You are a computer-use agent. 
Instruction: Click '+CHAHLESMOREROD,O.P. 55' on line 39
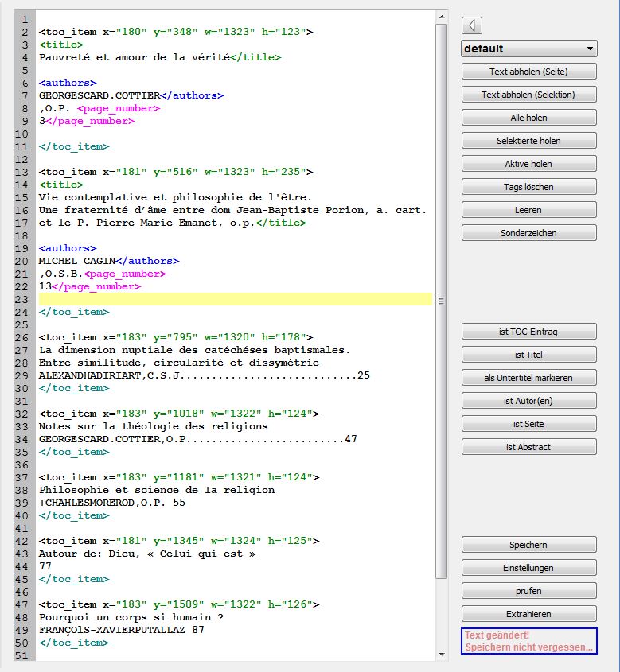(x=112, y=503)
